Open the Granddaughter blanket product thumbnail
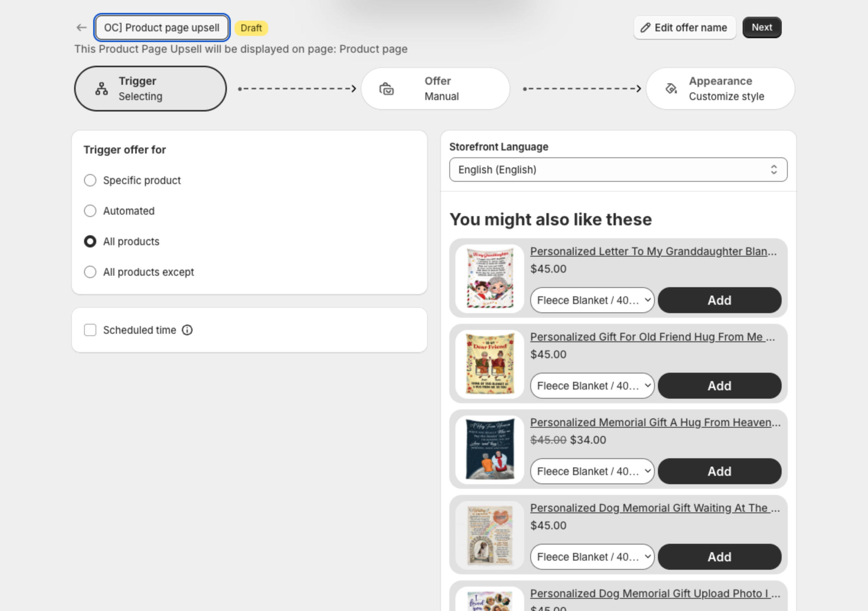 pyautogui.click(x=490, y=278)
